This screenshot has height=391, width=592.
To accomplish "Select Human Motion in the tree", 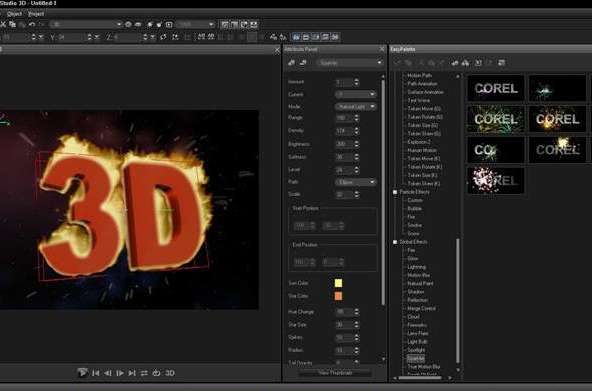I will point(422,150).
